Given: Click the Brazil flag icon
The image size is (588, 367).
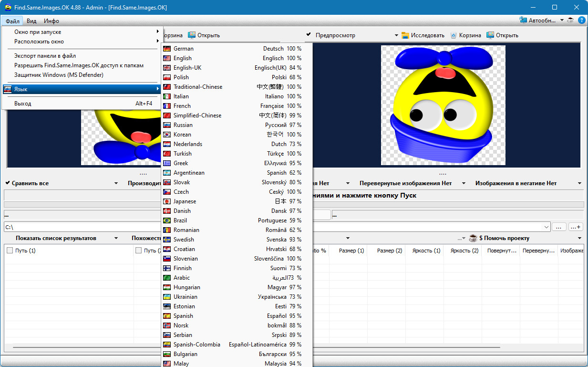Looking at the screenshot, I should point(167,220).
